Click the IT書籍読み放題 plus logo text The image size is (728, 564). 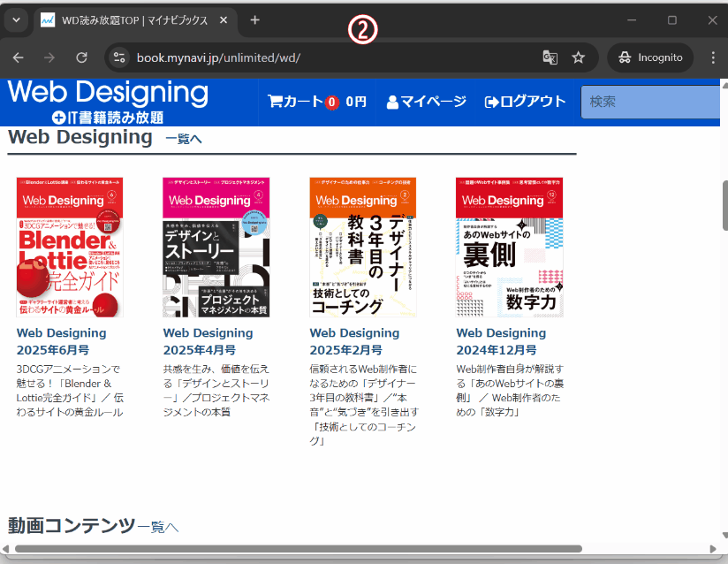click(108, 117)
